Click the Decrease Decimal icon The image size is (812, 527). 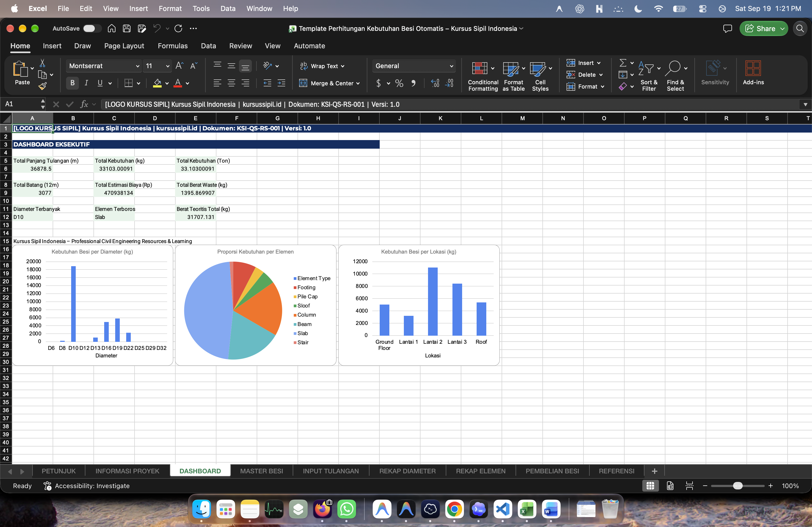tap(449, 83)
